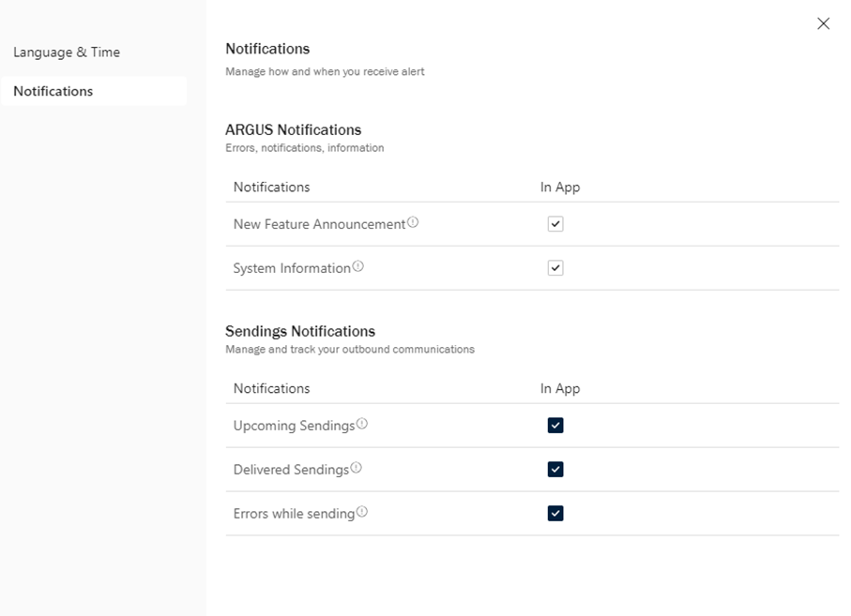
Task: Click the Sendings Notifications section heading
Action: pyautogui.click(x=300, y=332)
